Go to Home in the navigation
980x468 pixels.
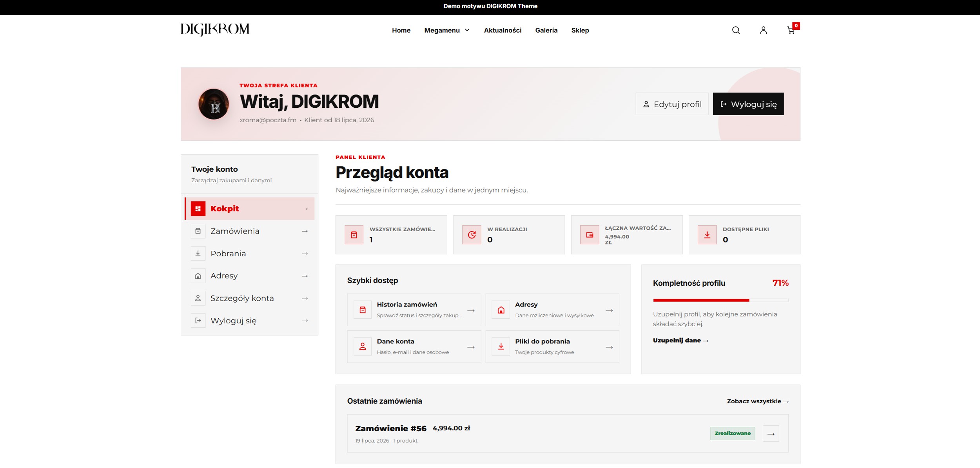(401, 30)
